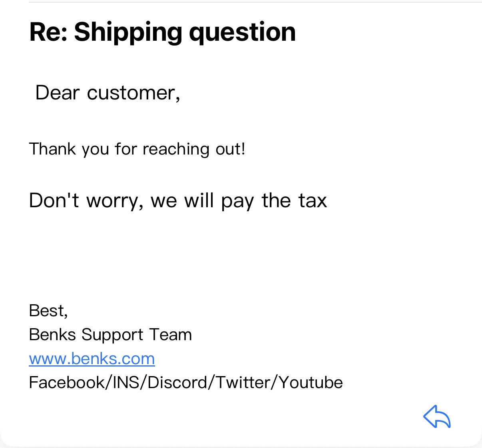Click the 'Best,' sign-off text
Screen dimensions: 482x448
48,311
